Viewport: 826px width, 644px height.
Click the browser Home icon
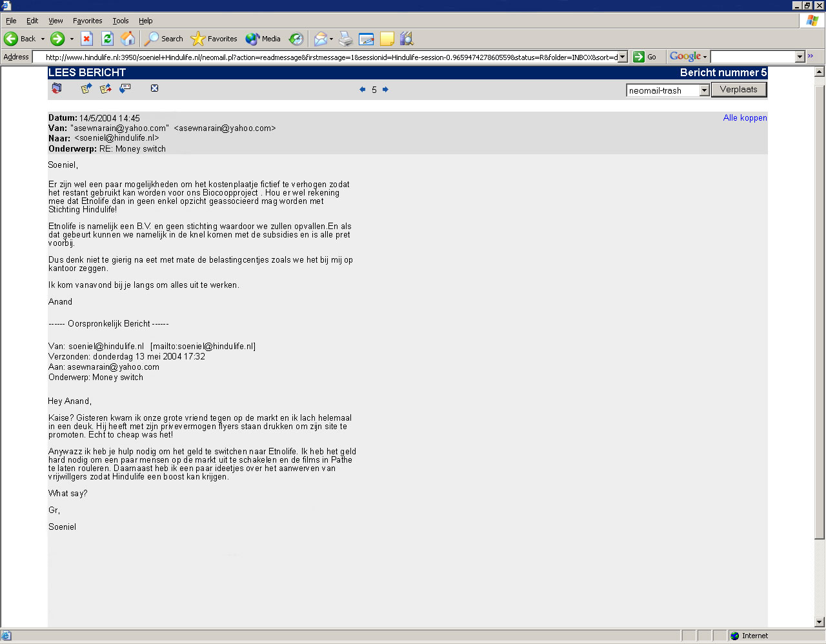tap(128, 39)
